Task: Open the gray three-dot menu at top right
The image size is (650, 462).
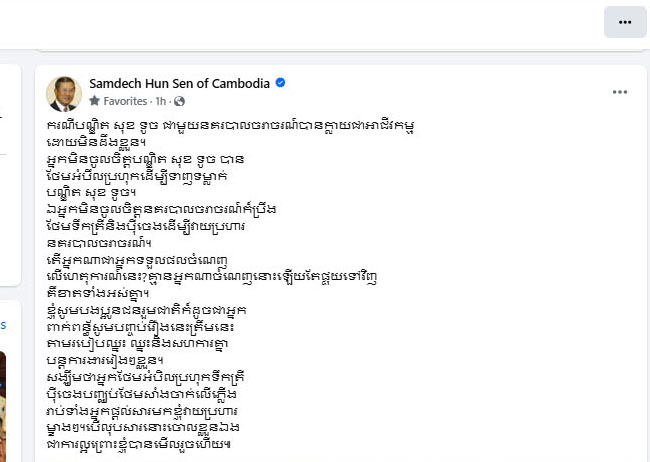Action: [x=625, y=22]
